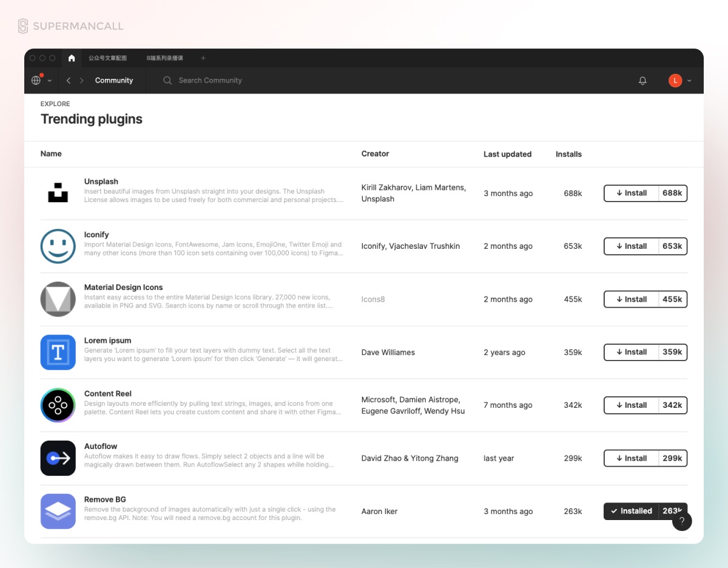Viewport: 728px width, 568px height.
Task: Open the Material Design Icons logo
Action: click(58, 299)
